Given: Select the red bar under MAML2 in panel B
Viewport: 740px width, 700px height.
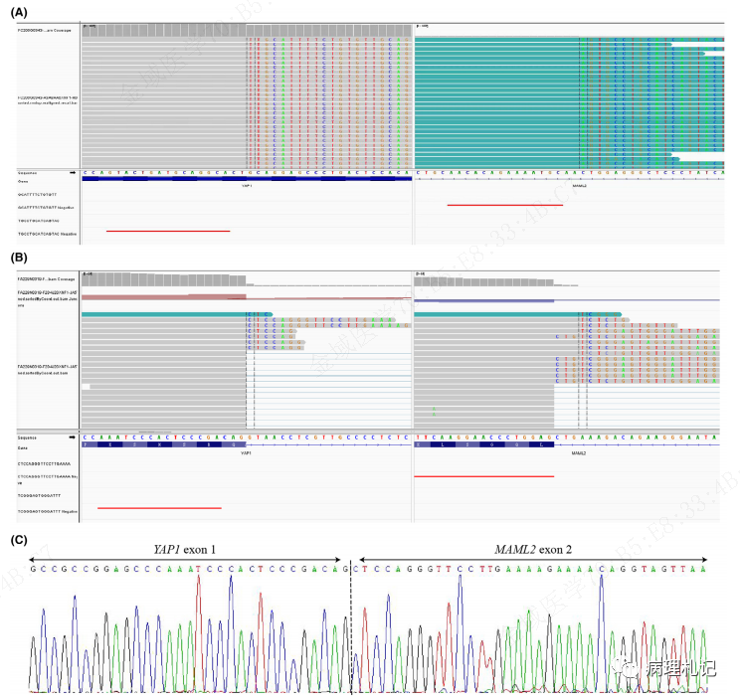Looking at the screenshot, I should (x=482, y=476).
